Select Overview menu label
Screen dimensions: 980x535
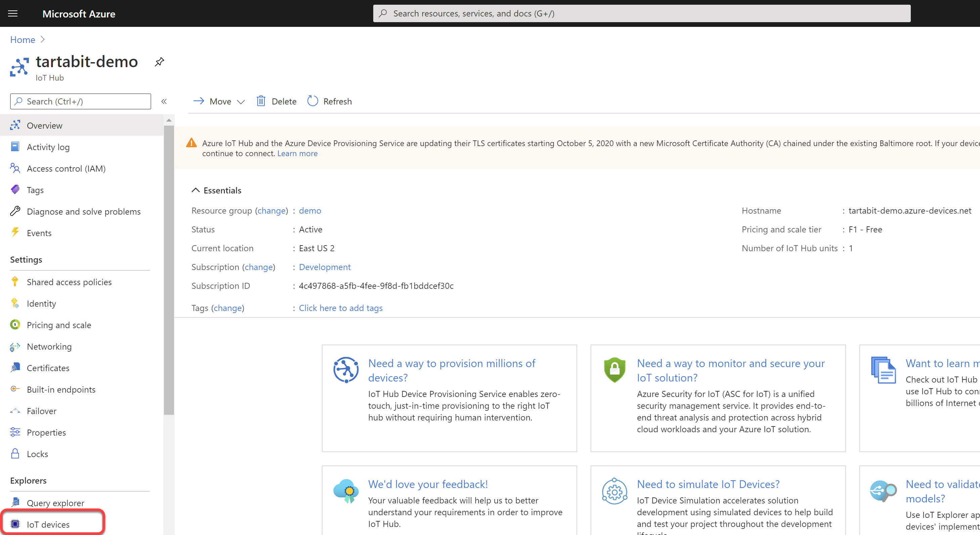pyautogui.click(x=44, y=126)
